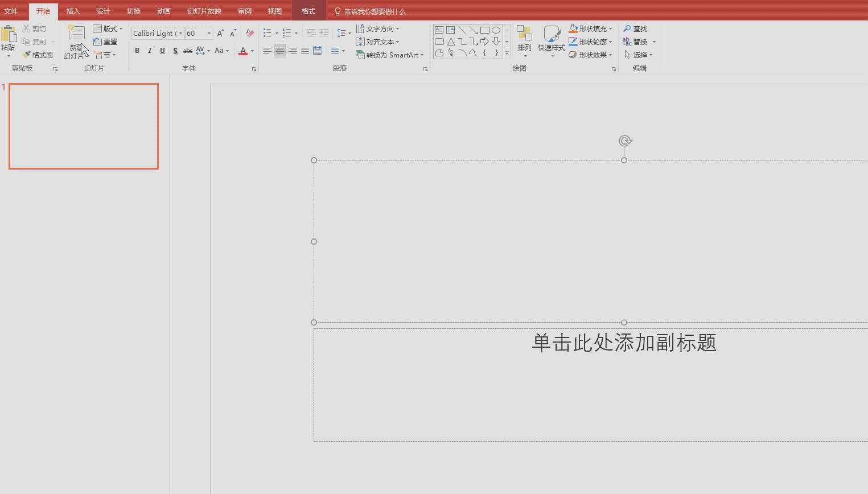868x494 pixels.
Task: Pick the right brace shape
Action: [x=496, y=53]
